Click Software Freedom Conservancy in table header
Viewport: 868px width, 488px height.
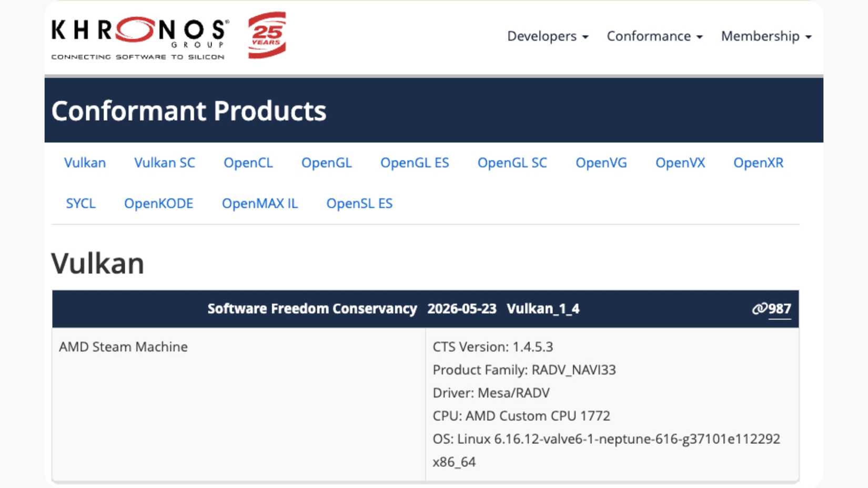[312, 309]
